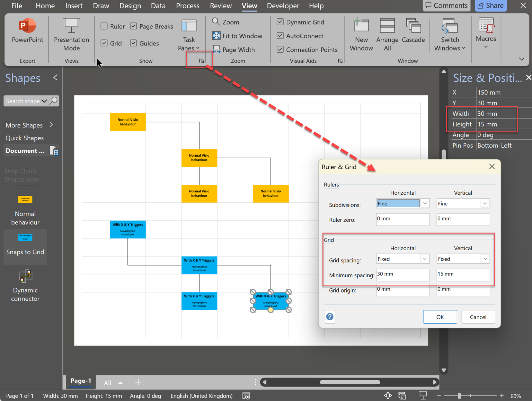Click the Share button
Viewport: 532px width, 401px height.
coord(491,6)
